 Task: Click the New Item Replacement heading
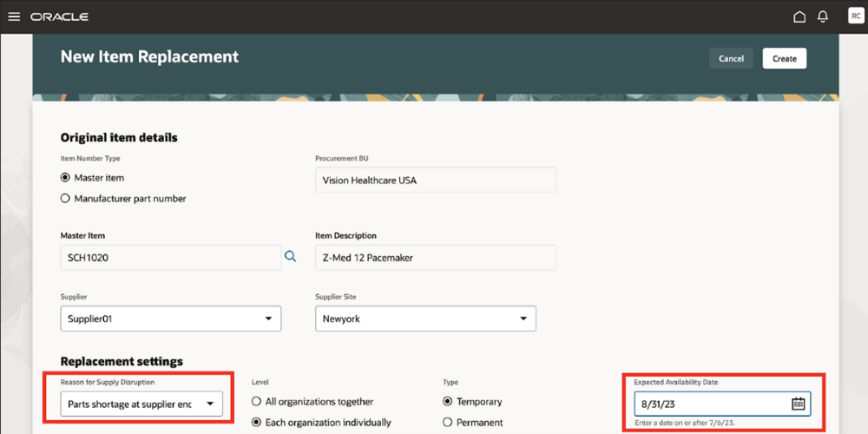click(x=149, y=56)
